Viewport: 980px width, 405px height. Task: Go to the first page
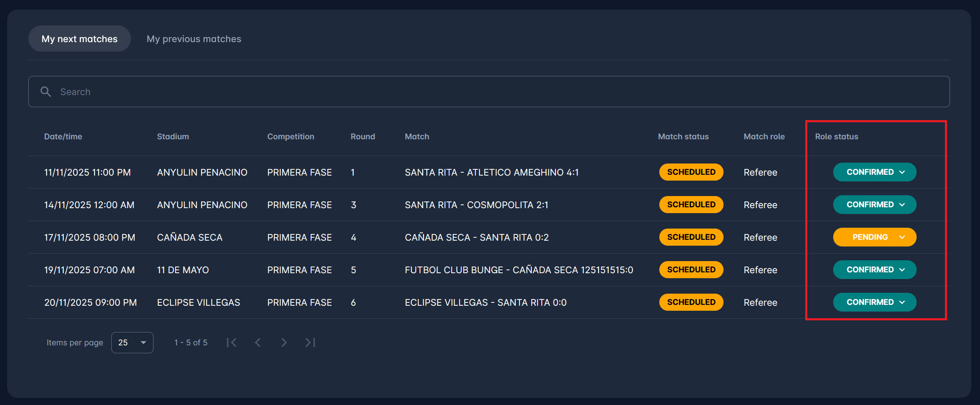pyautogui.click(x=231, y=342)
